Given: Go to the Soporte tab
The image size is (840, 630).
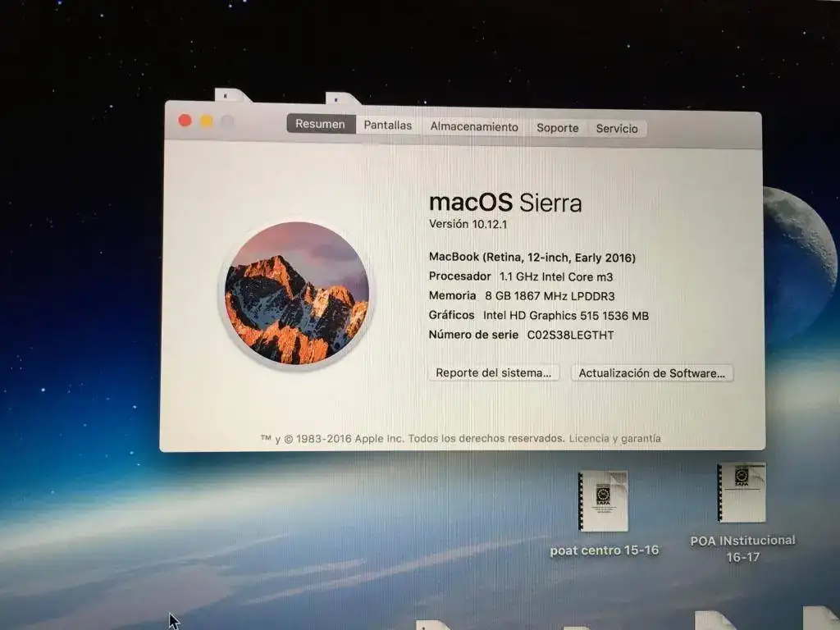Looking at the screenshot, I should click(x=558, y=128).
